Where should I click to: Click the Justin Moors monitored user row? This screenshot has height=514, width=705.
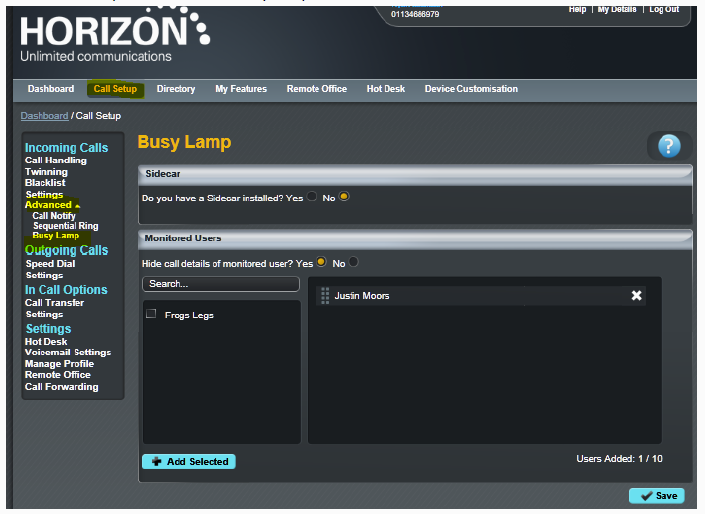pyautogui.click(x=481, y=295)
